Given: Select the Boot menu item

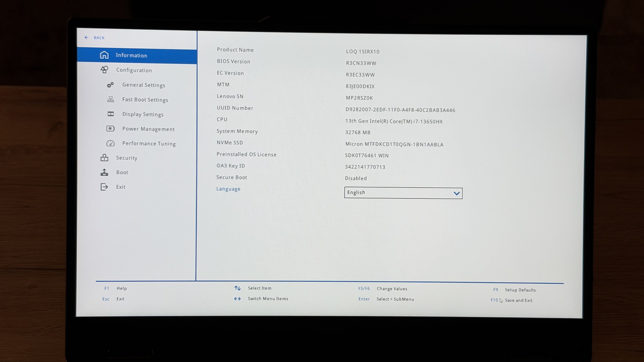Looking at the screenshot, I should pos(122,172).
